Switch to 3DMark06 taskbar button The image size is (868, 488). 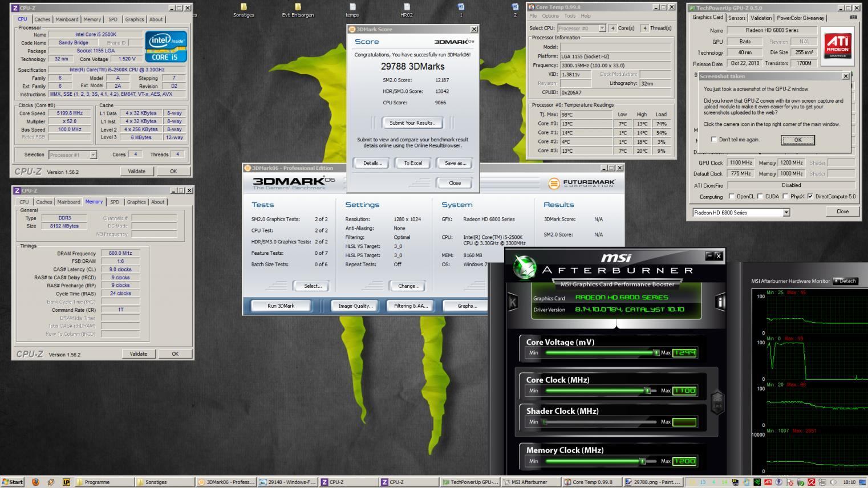(226, 482)
